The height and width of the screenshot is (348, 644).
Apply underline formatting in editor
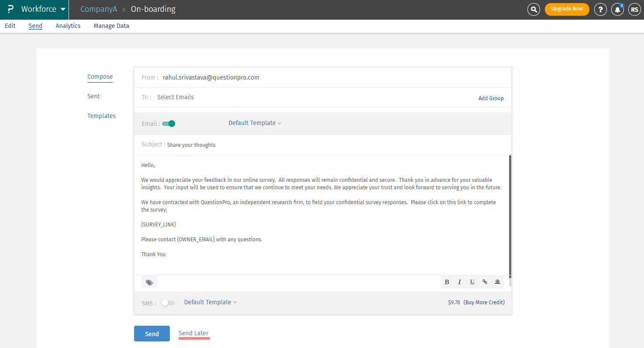coord(472,282)
